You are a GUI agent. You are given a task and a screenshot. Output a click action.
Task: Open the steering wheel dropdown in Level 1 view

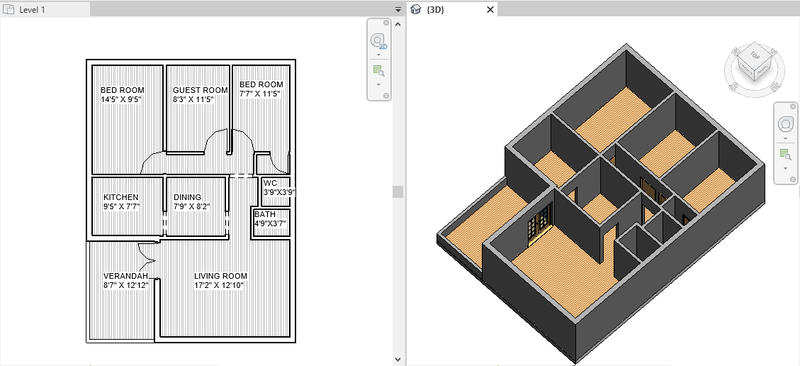tap(379, 54)
